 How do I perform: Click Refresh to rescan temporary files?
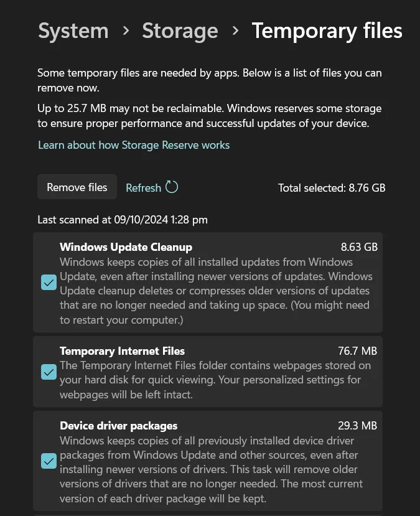point(143,187)
